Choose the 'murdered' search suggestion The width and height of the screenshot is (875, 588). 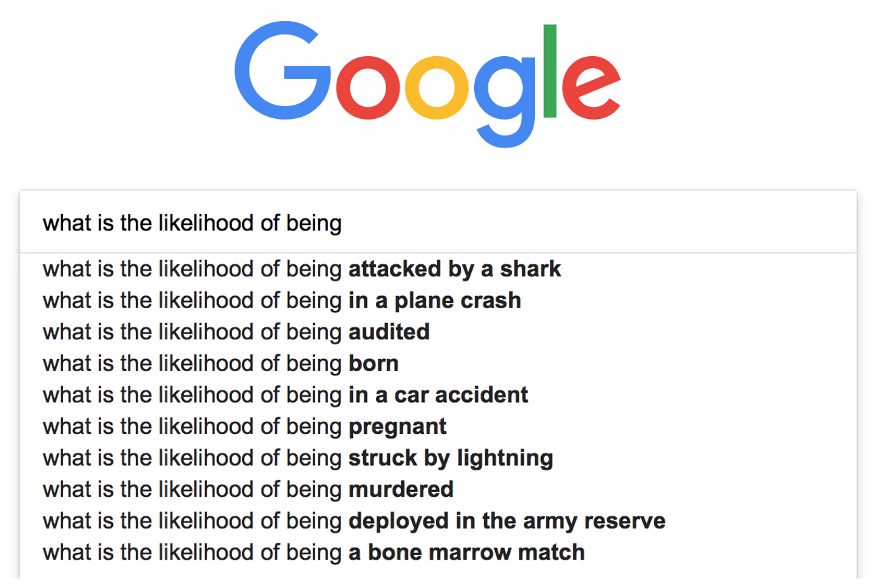tap(248, 489)
